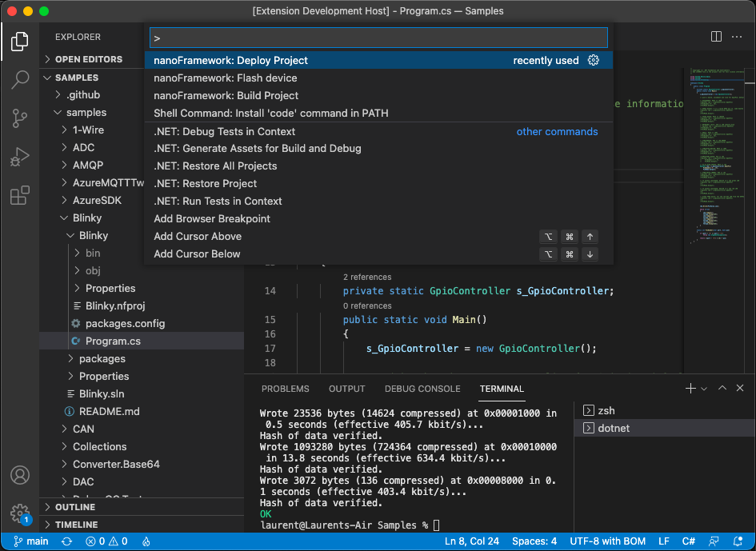This screenshot has height=551, width=756.
Task: Open the Accounts icon in activity bar
Action: (20, 475)
